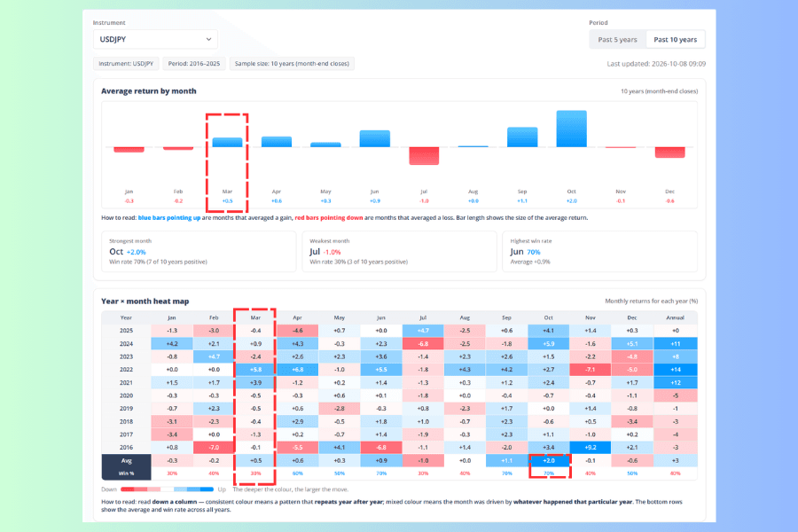The image size is (798, 532).
Task: Click the Down–Up colour gradient legend
Action: click(167, 489)
